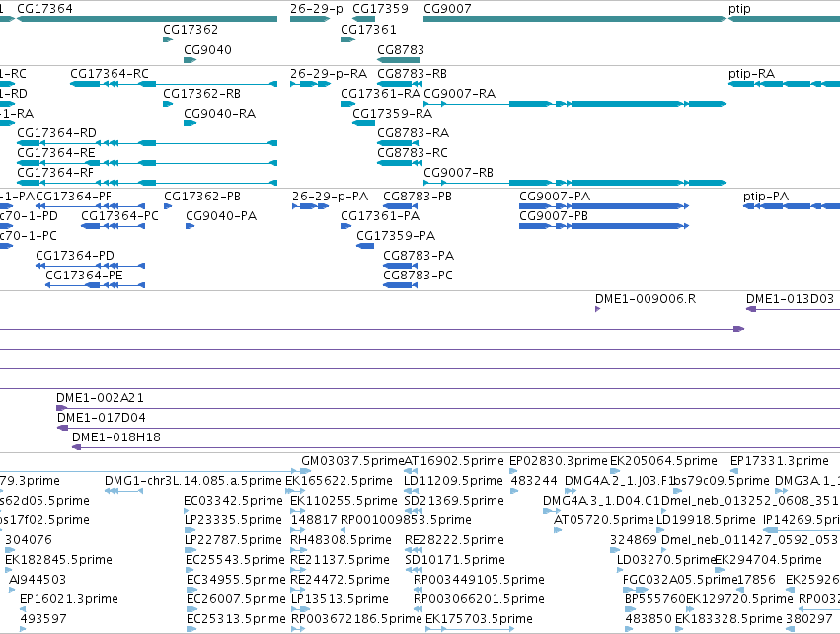Image resolution: width=840 pixels, height=634 pixels.
Task: Open EST EK205064.5prime
Action: 663,461
